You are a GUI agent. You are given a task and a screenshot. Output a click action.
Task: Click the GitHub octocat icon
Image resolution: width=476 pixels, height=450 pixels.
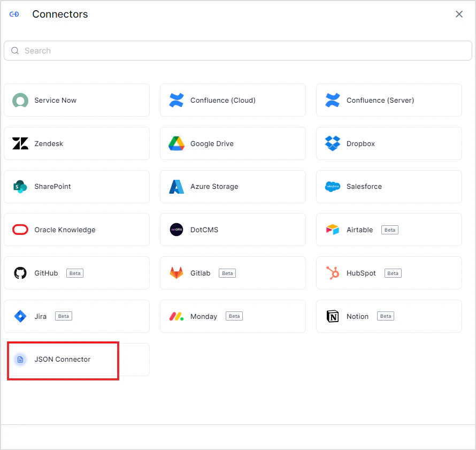point(20,273)
